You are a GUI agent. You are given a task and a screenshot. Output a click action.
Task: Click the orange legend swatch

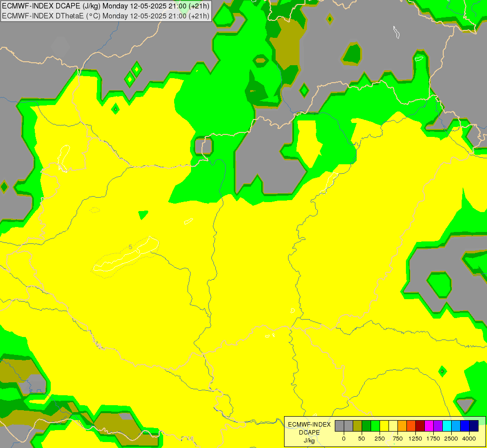(x=402, y=426)
